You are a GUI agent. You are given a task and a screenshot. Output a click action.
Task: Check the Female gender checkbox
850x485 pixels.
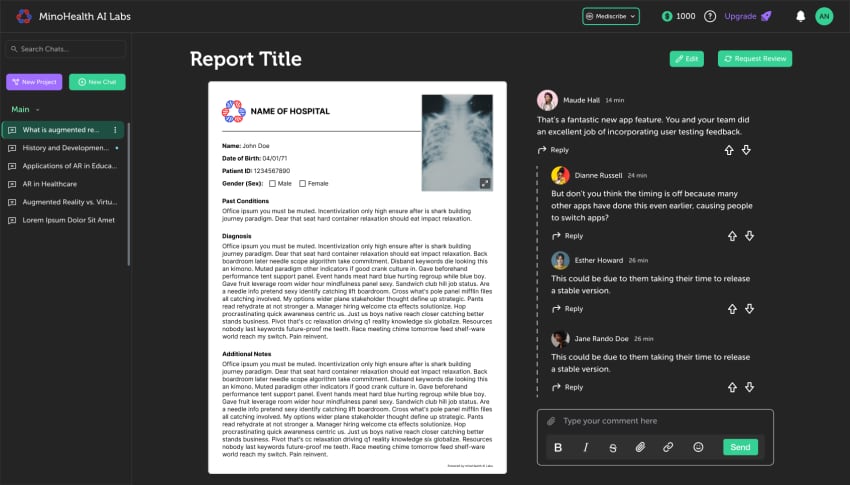302,184
